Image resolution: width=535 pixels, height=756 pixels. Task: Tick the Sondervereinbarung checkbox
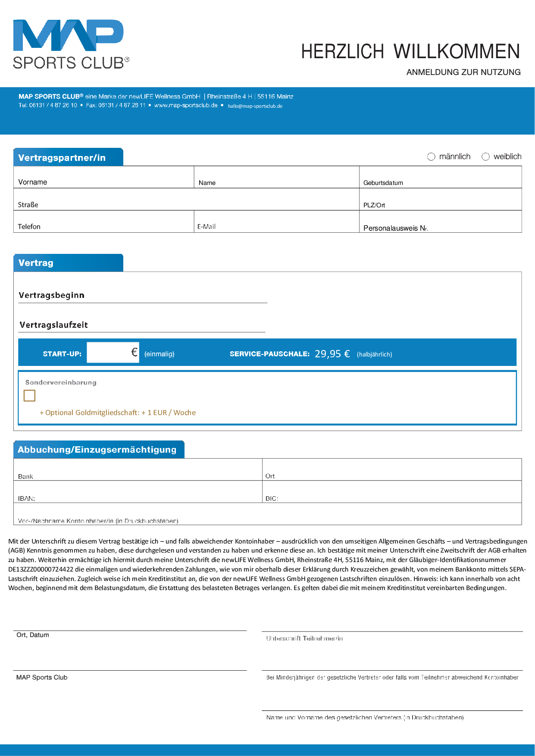tap(29, 395)
